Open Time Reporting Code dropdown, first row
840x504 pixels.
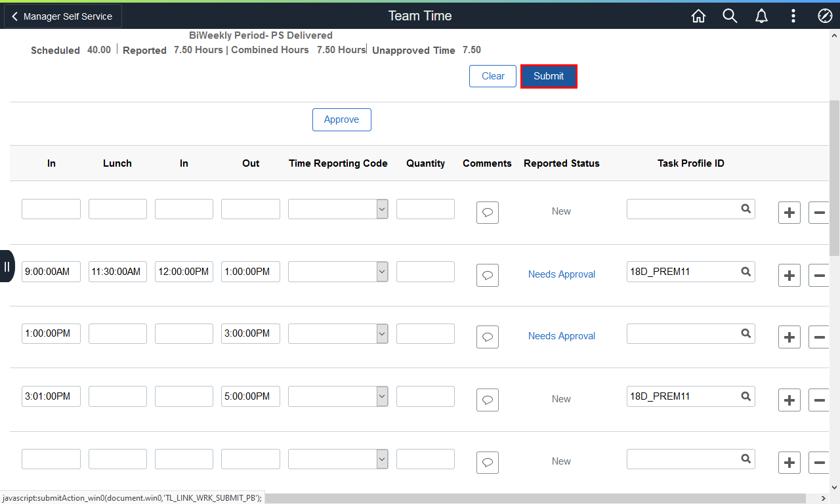click(338, 209)
